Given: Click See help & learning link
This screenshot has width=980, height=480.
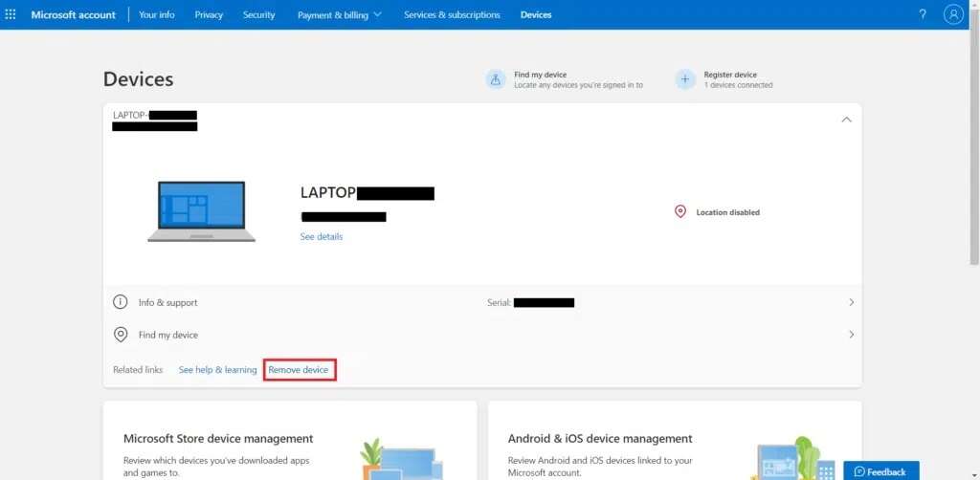Looking at the screenshot, I should click(217, 370).
